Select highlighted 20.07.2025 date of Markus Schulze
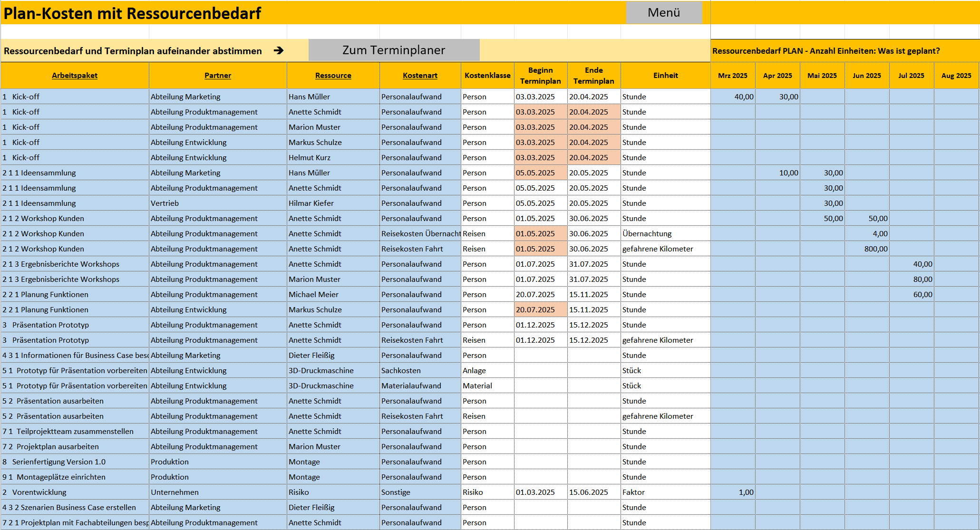The image size is (980, 530). click(x=541, y=309)
